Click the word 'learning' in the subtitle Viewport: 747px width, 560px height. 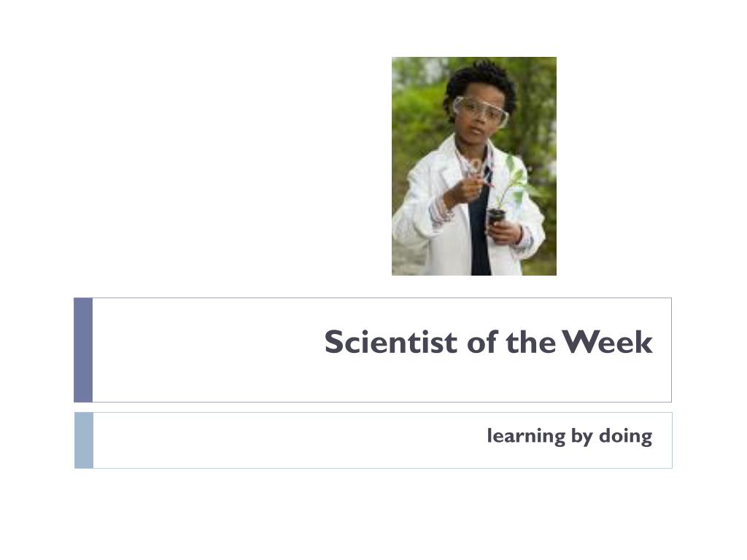pos(526,436)
